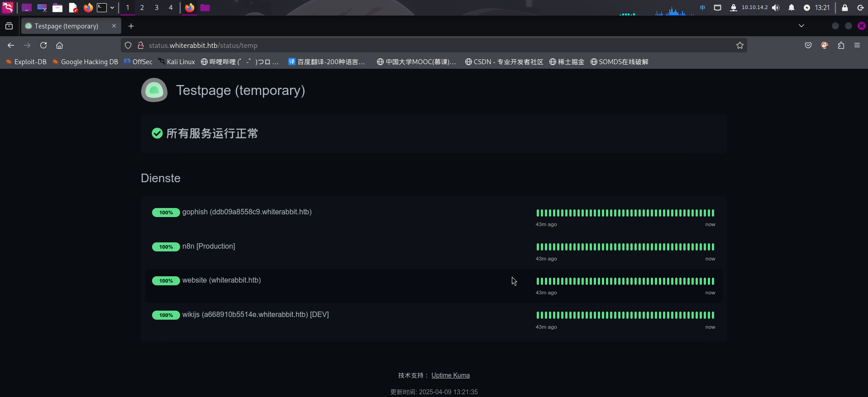Open the SOMD5在线破解 bookmark
The height and width of the screenshot is (397, 868).
pos(620,62)
